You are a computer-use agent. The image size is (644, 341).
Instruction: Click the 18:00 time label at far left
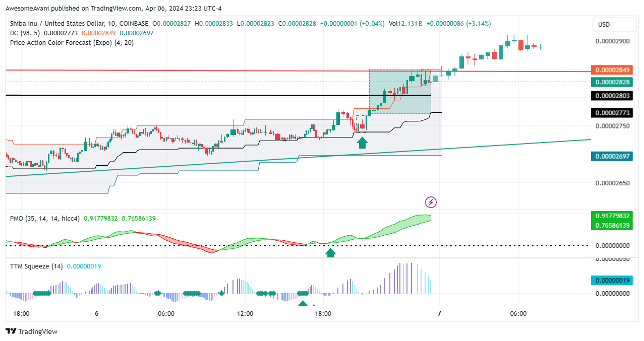pyautogui.click(x=21, y=313)
